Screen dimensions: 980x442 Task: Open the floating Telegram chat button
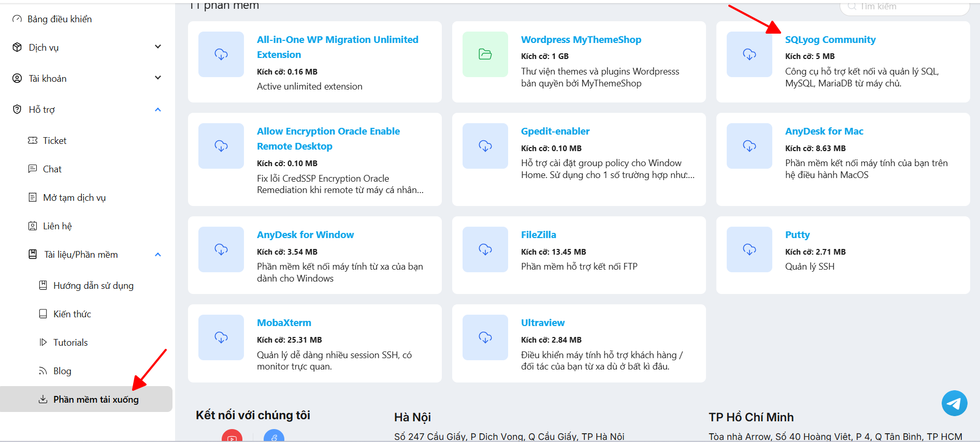[x=955, y=403]
